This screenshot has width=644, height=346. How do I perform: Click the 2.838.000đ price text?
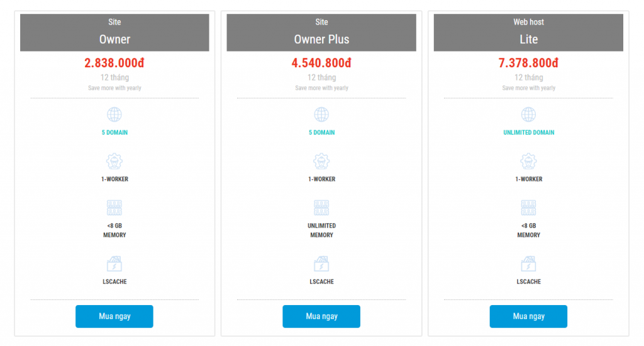click(x=114, y=63)
